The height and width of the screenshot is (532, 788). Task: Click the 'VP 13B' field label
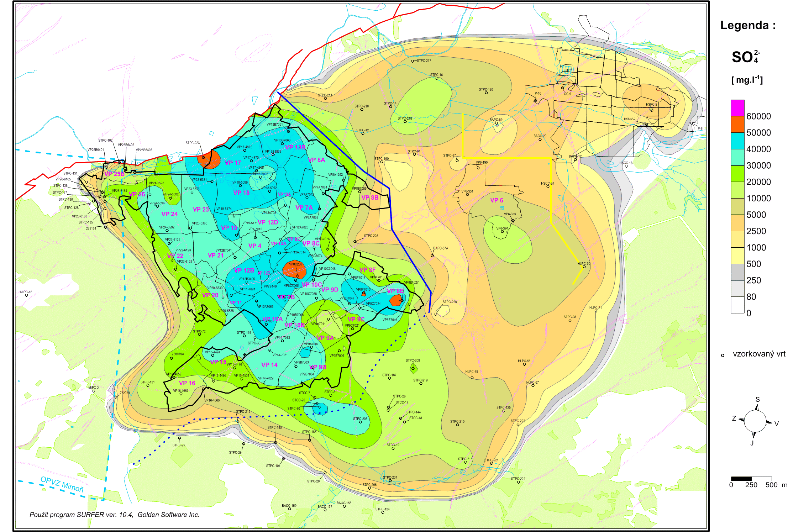(295, 147)
